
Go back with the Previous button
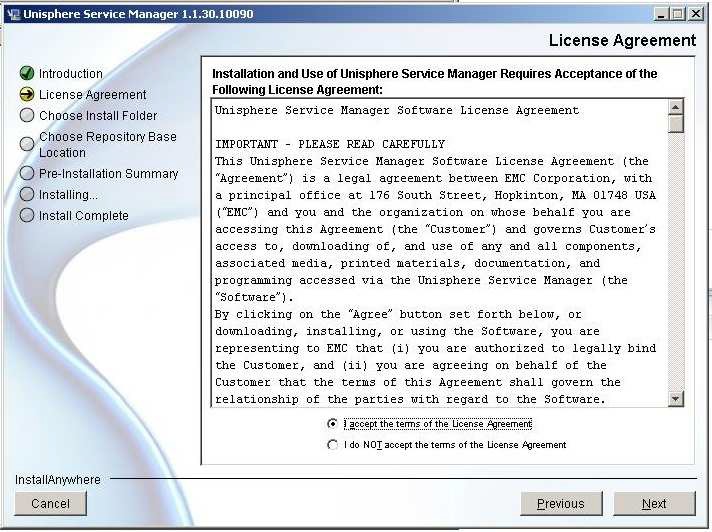pos(561,503)
